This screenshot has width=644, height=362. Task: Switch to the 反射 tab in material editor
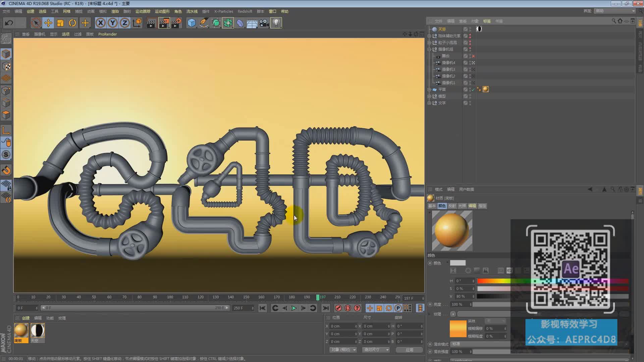coord(452,206)
